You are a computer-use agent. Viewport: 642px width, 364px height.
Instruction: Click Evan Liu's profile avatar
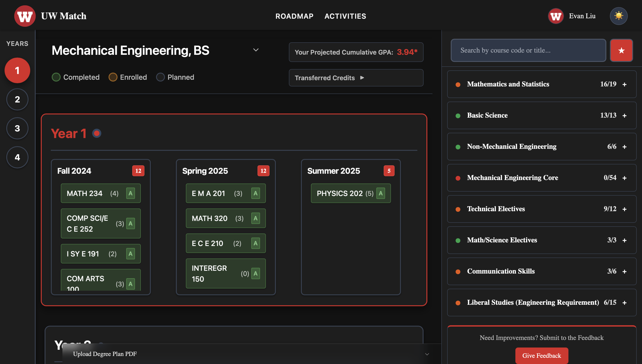(556, 16)
